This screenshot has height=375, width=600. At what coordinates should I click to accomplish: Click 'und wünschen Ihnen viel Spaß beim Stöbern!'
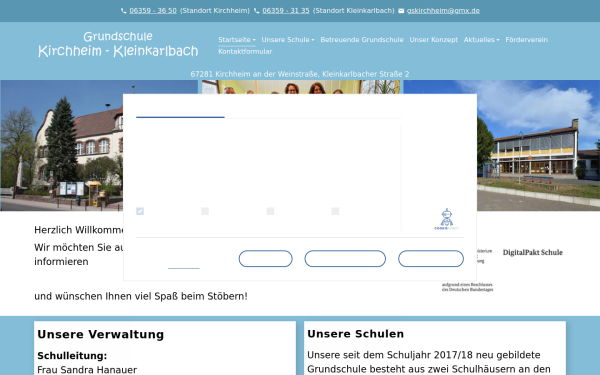[141, 296]
